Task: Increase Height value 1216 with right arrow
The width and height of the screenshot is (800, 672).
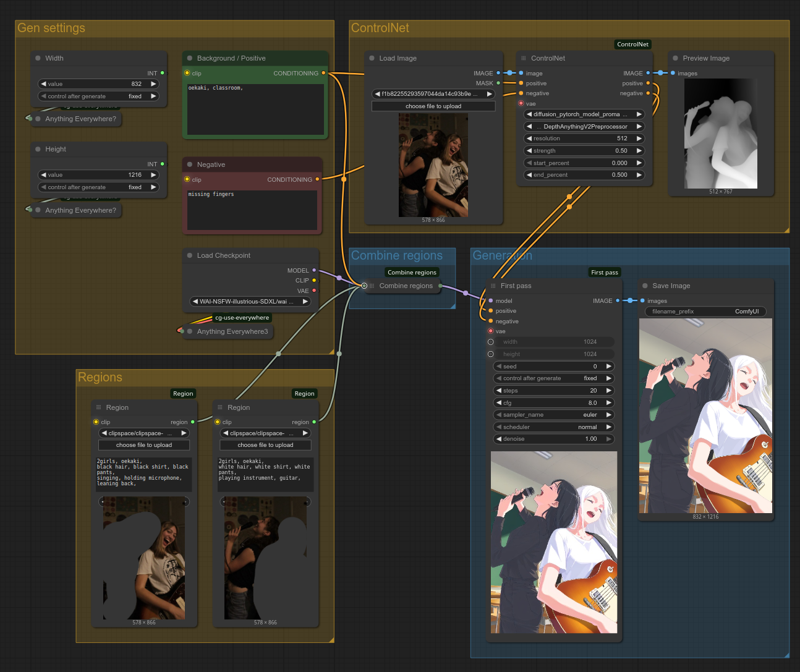Action: pyautogui.click(x=153, y=175)
